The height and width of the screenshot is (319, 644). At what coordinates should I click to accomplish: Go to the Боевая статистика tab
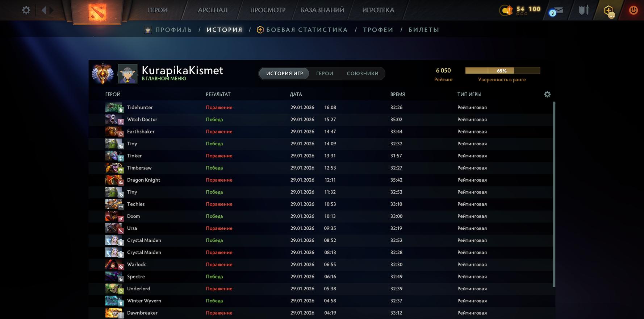pos(306,30)
